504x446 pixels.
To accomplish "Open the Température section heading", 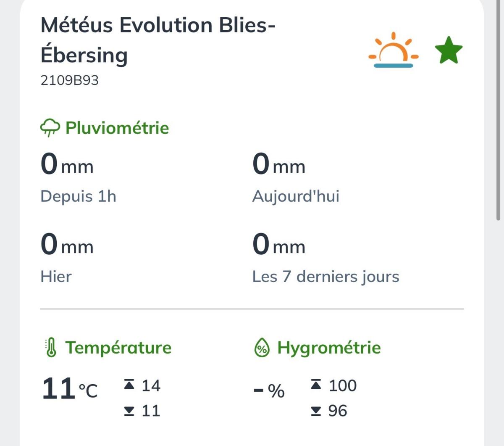I will click(118, 348).
